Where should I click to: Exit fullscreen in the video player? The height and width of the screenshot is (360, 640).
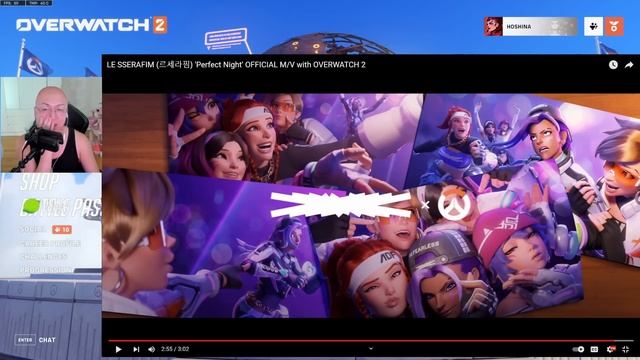tap(626, 349)
